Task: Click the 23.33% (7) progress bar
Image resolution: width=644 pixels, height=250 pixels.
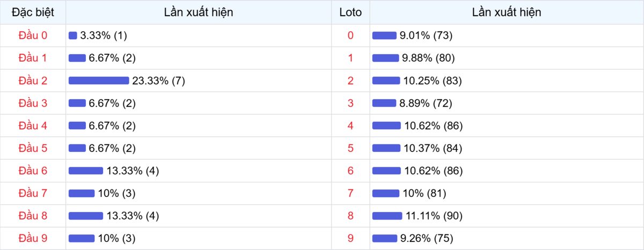Action: 99,80
